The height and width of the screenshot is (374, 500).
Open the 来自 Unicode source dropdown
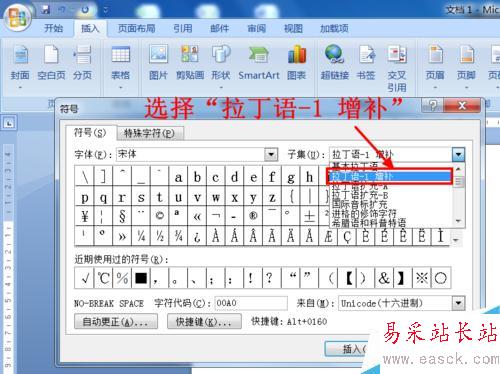tap(459, 303)
